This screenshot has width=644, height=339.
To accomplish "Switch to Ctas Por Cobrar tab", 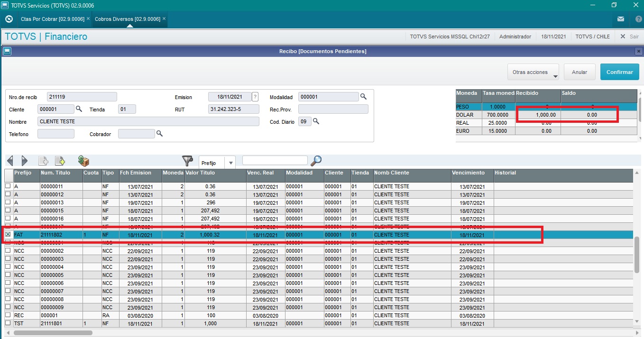I will pyautogui.click(x=52, y=19).
